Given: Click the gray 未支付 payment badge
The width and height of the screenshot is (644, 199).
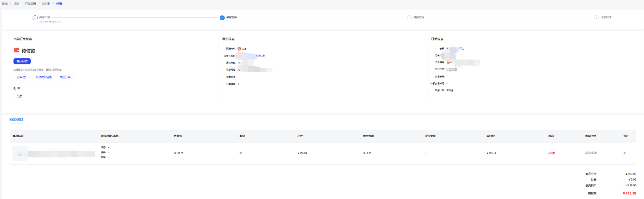Looking at the screenshot, I should 452,69.
